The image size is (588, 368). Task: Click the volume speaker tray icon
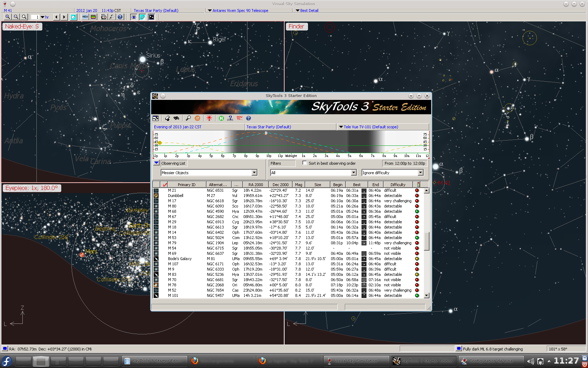531,361
